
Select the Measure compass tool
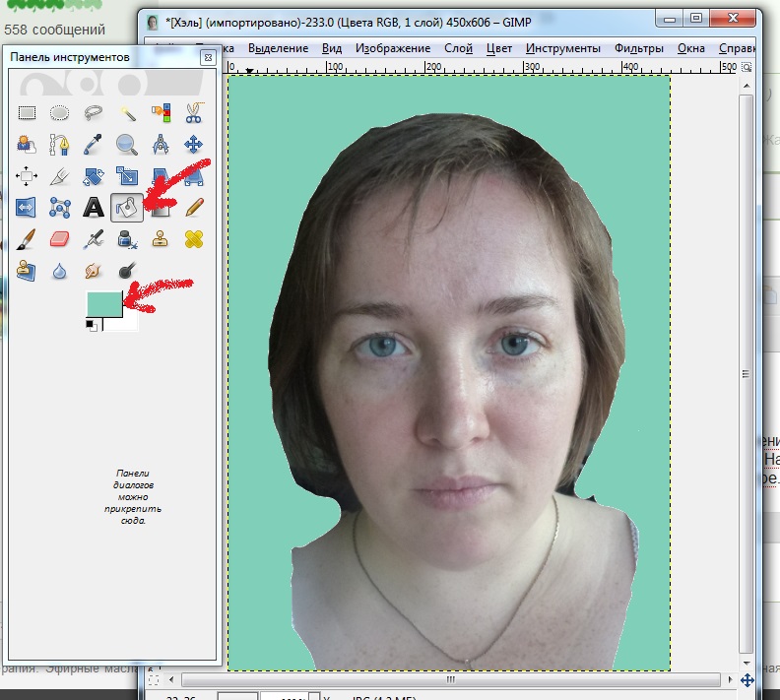[x=161, y=145]
